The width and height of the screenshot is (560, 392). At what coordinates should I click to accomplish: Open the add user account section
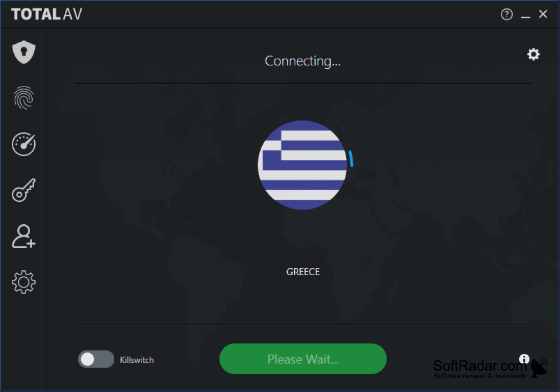pyautogui.click(x=23, y=236)
